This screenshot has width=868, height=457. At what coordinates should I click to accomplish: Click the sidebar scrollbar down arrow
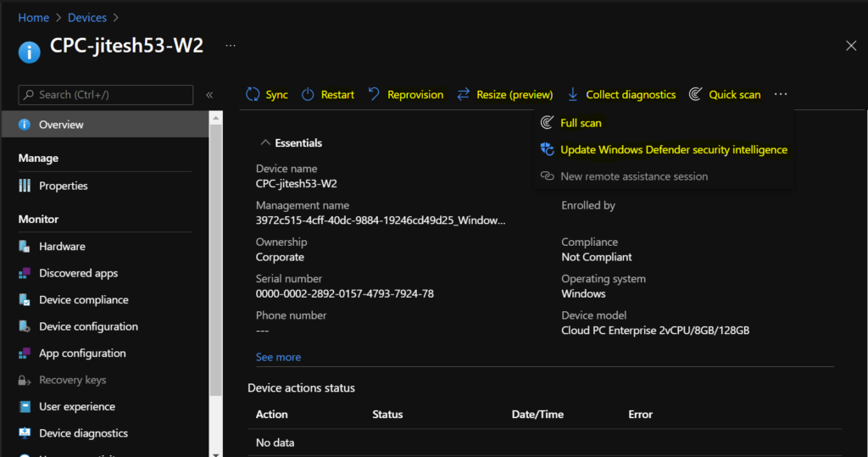click(216, 453)
